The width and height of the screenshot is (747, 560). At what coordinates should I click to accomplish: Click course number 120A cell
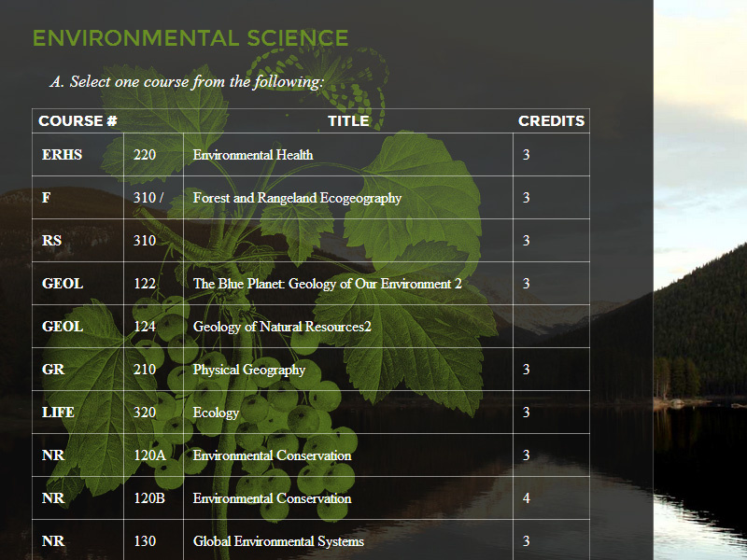pos(149,455)
